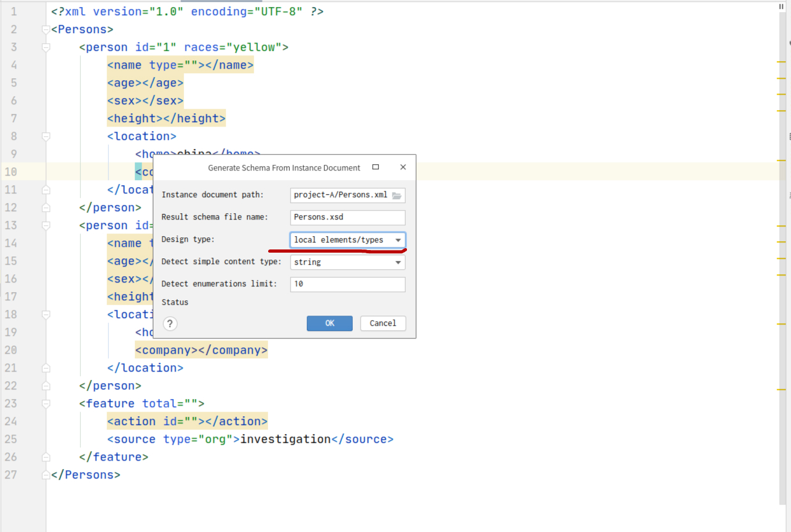Click the races="yellow" attribute on line 3
Screen dimensions: 791x532
click(x=232, y=47)
